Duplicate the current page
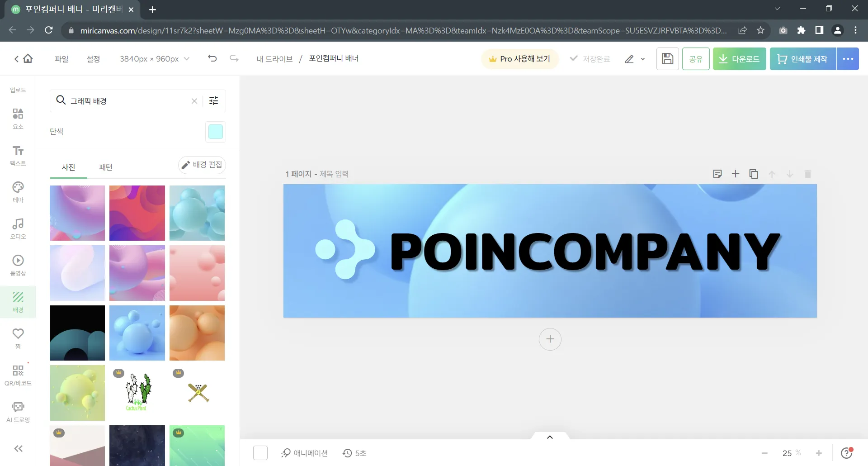Viewport: 868px width, 466px height. point(754,174)
